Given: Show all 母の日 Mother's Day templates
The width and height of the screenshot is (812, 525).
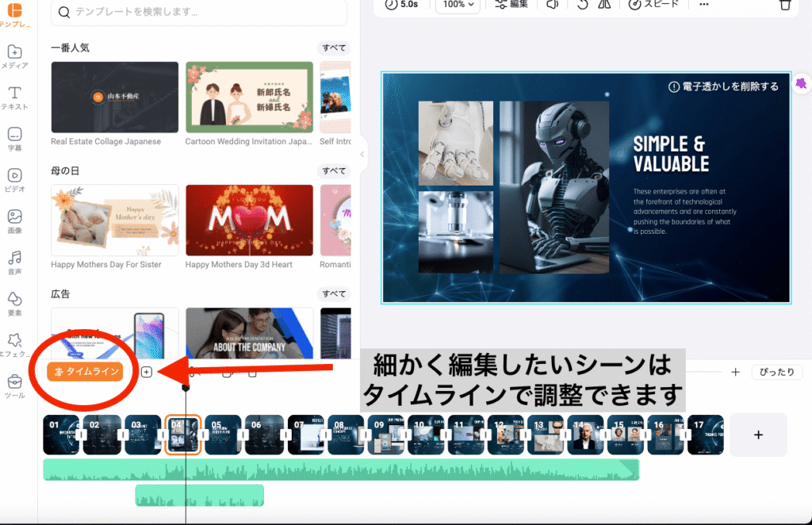Looking at the screenshot, I should coord(334,171).
